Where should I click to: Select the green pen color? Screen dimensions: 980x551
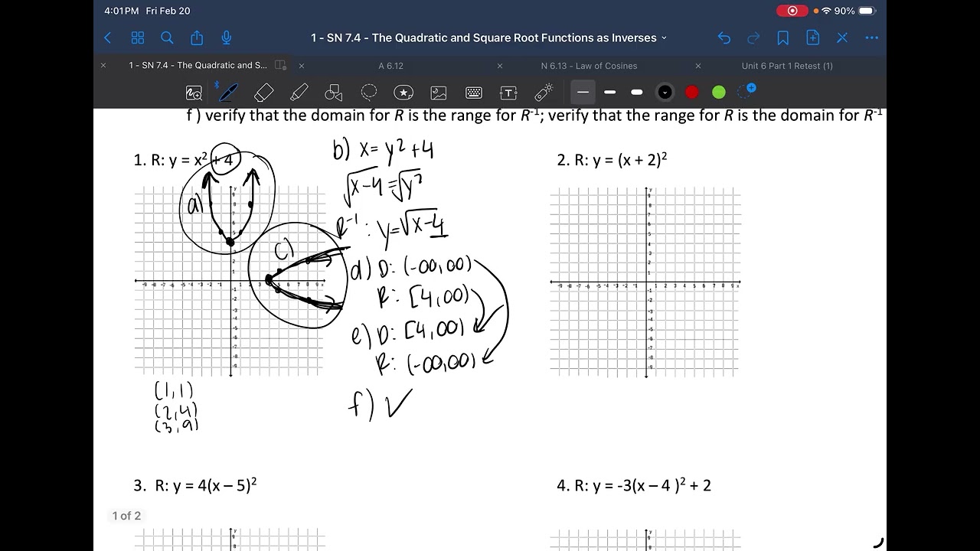[x=719, y=93]
